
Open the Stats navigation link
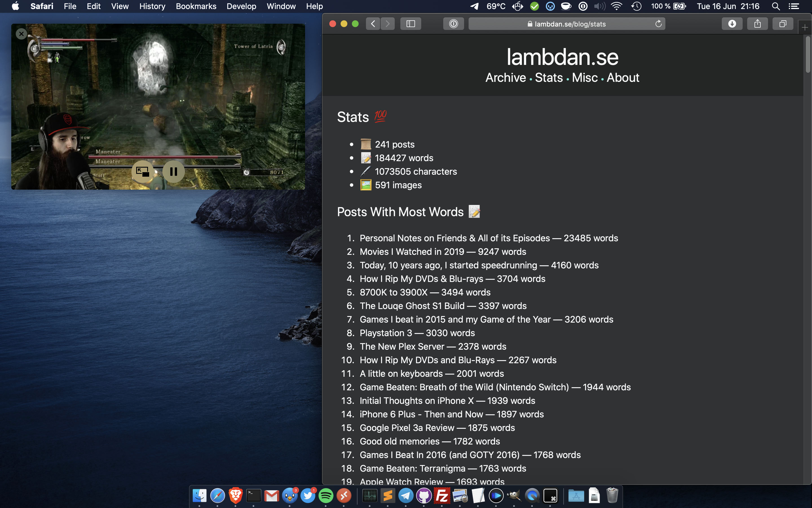click(549, 78)
